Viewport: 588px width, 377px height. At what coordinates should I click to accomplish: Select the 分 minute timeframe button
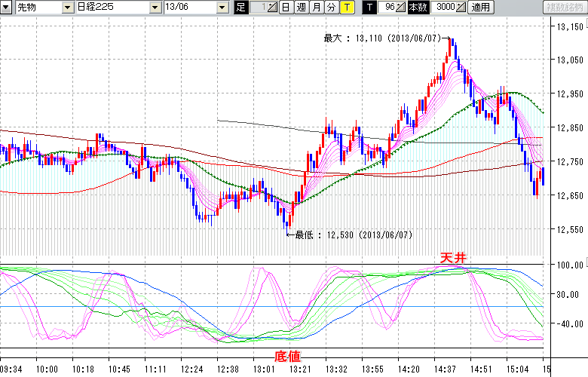tap(330, 8)
